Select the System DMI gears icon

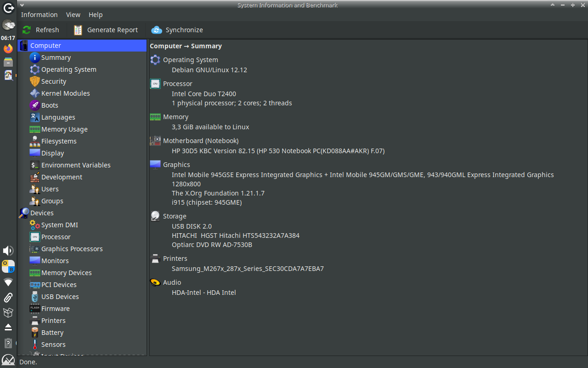(x=35, y=225)
